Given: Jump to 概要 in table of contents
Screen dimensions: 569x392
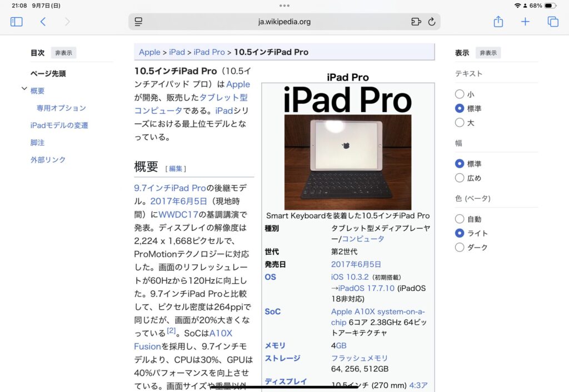Looking at the screenshot, I should coord(37,91).
